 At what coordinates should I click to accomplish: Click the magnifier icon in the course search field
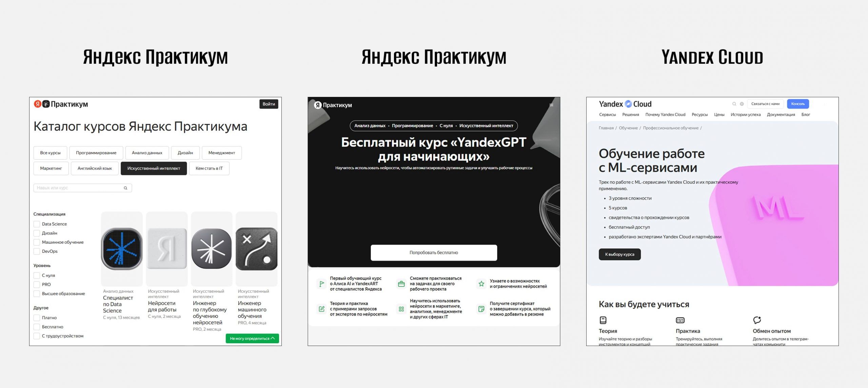[125, 188]
